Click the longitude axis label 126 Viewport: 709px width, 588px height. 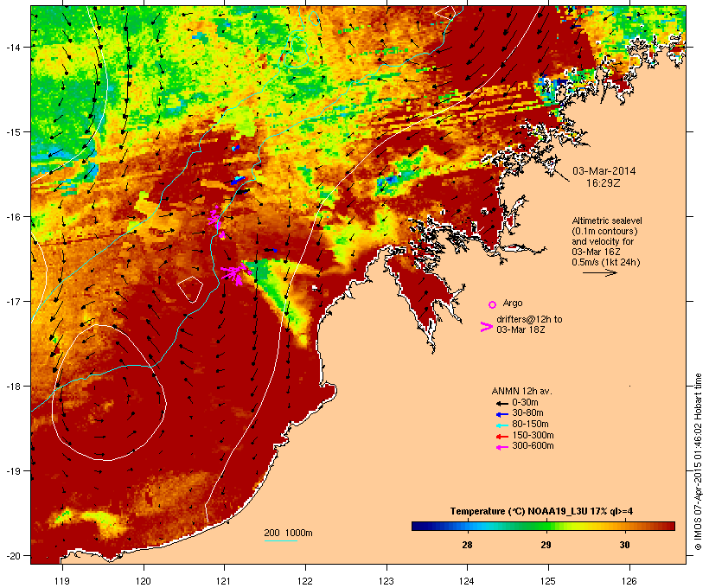[629, 581]
